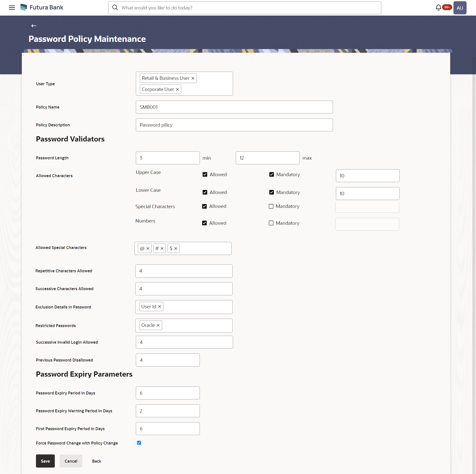Open the Exclusion Details in Password field
476x474 pixels.
pyautogui.click(x=184, y=307)
